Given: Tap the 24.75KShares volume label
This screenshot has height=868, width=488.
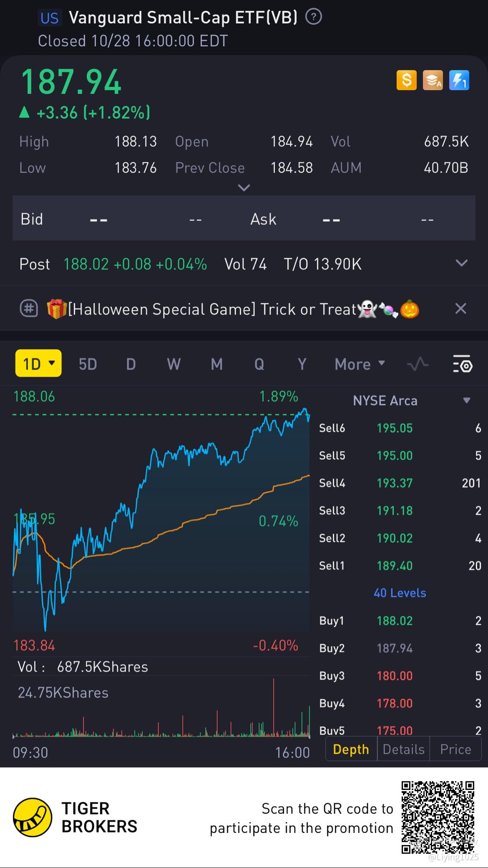Looking at the screenshot, I should [63, 693].
